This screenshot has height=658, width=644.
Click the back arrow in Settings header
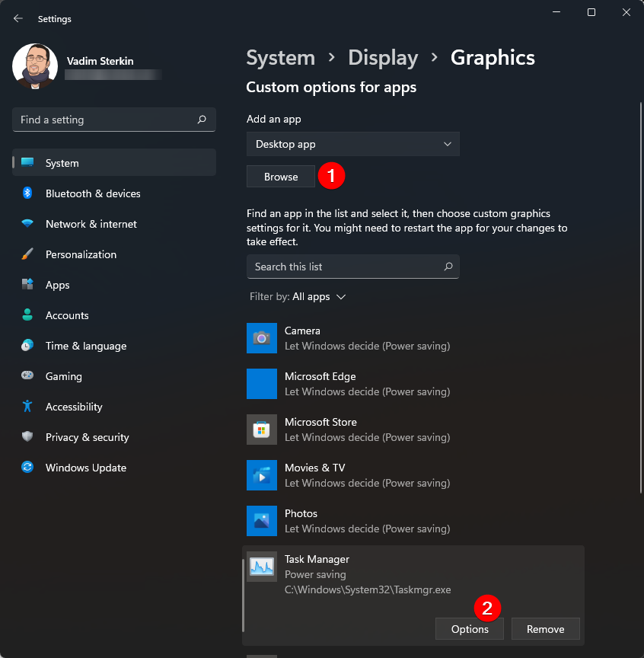[x=18, y=18]
